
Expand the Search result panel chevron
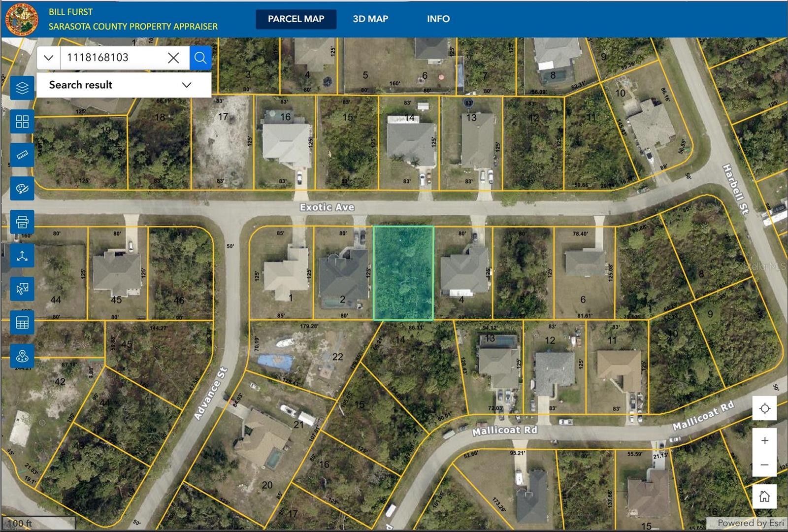point(187,85)
